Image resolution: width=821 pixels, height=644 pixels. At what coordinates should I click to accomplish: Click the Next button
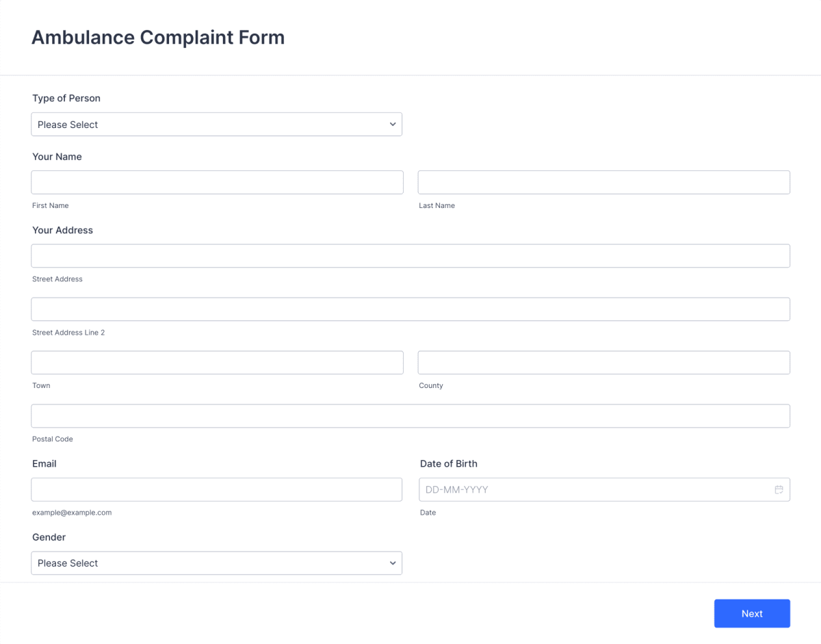coord(752,613)
